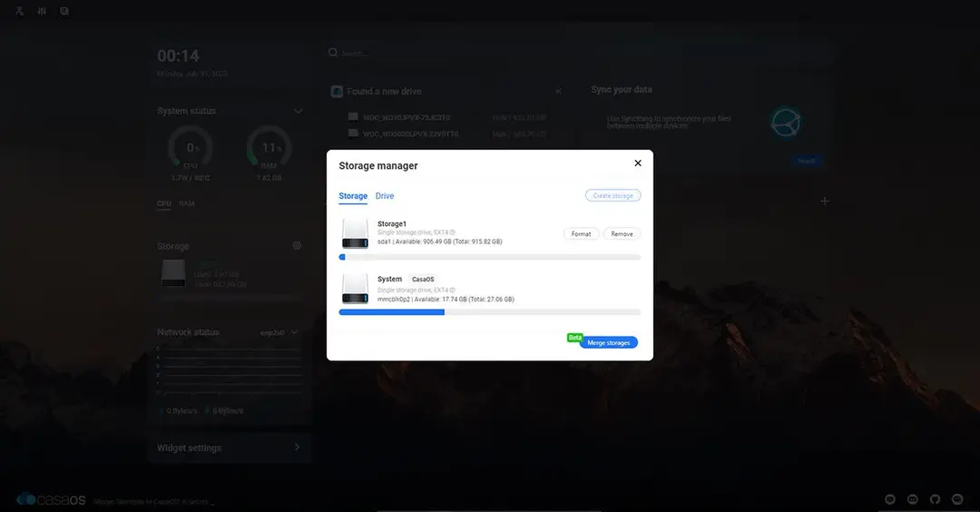Click Format for Storage1
Screen dimensions: 980x512
click(x=582, y=234)
